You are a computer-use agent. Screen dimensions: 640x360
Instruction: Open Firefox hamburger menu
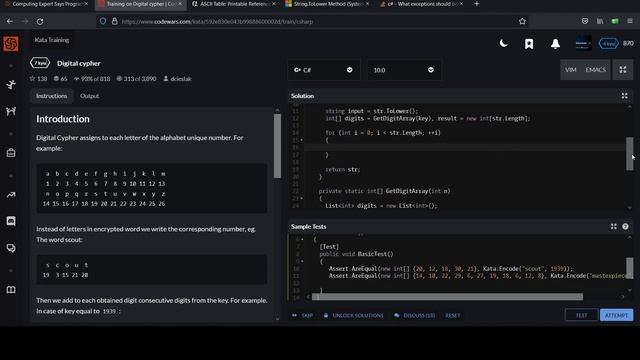(x=630, y=21)
